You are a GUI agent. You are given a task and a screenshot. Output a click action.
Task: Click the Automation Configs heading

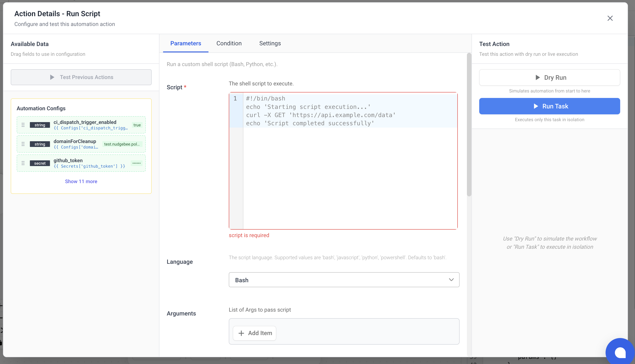41,108
